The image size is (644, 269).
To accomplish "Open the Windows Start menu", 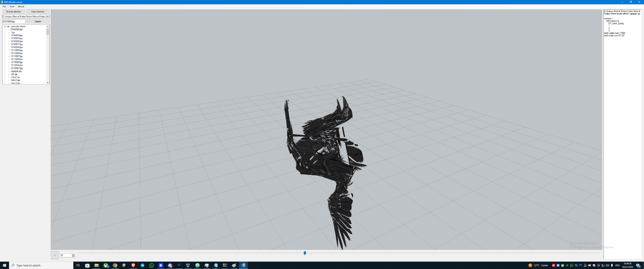I will click(x=4, y=265).
